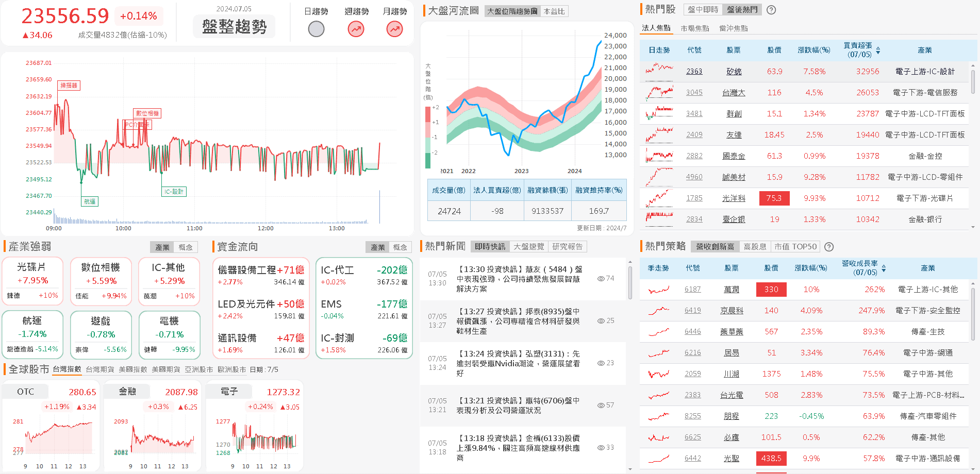Open 京晨科 stock name link
The image size is (980, 474).
(x=732, y=311)
